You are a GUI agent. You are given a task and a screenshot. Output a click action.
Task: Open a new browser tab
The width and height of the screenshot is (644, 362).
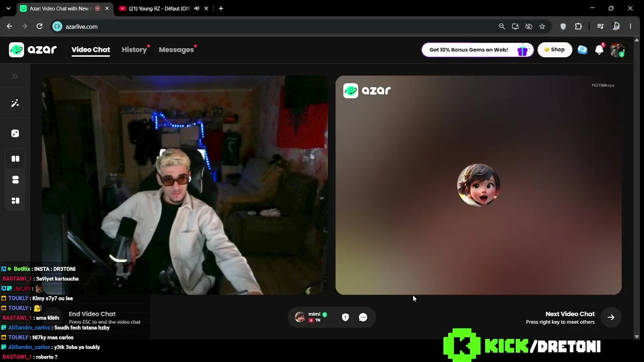(x=221, y=9)
